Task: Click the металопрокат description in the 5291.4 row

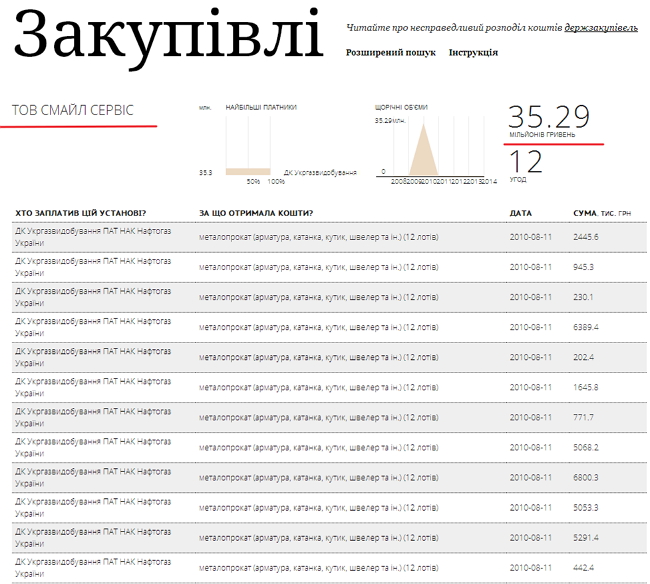Action: click(x=318, y=537)
